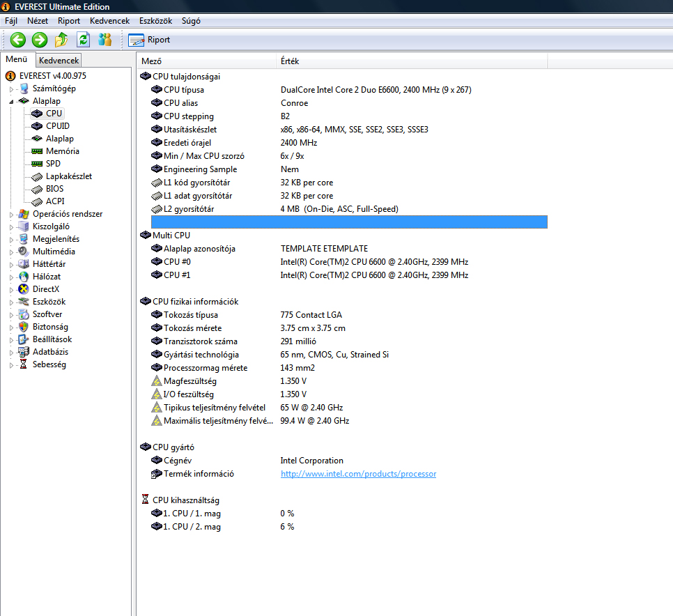Click the Hálózat network icon
673x616 pixels.
click(24, 277)
